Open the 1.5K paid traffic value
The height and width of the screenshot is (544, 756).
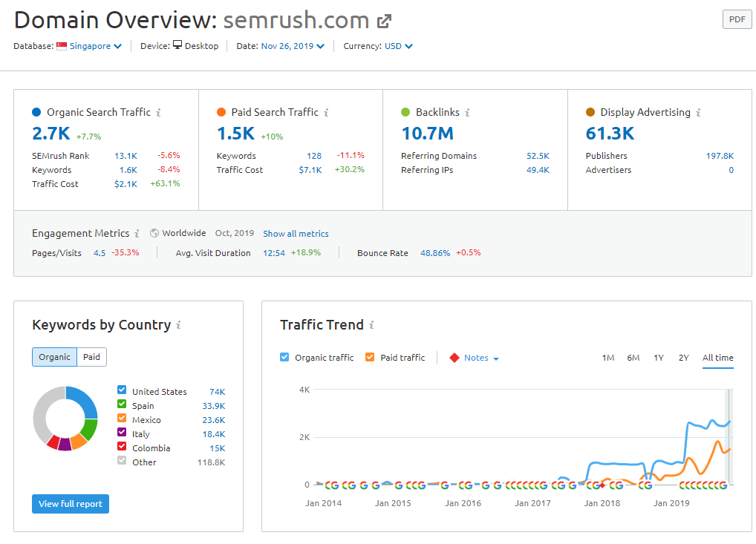[235, 134]
